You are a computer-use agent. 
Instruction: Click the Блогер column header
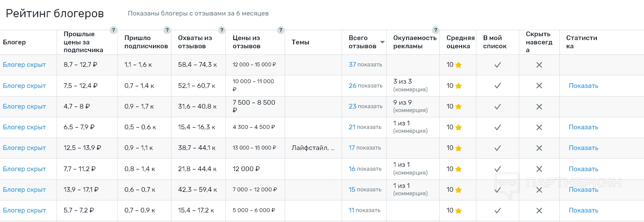click(x=14, y=42)
